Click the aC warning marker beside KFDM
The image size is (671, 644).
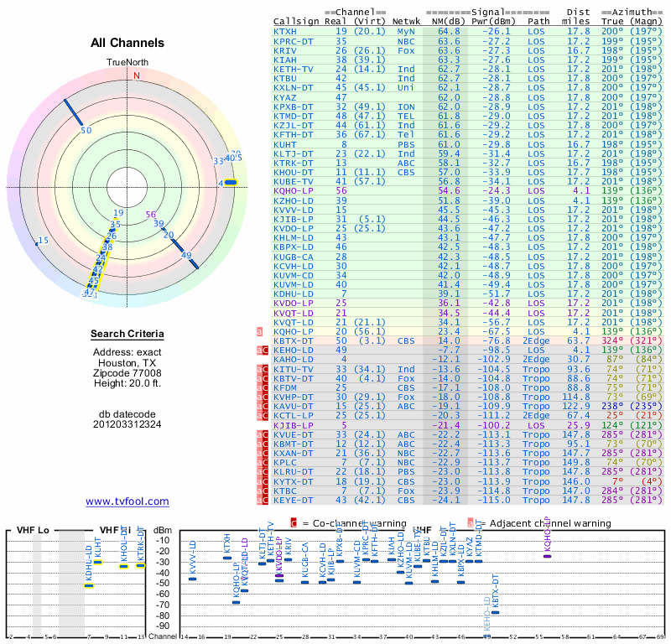(263, 387)
